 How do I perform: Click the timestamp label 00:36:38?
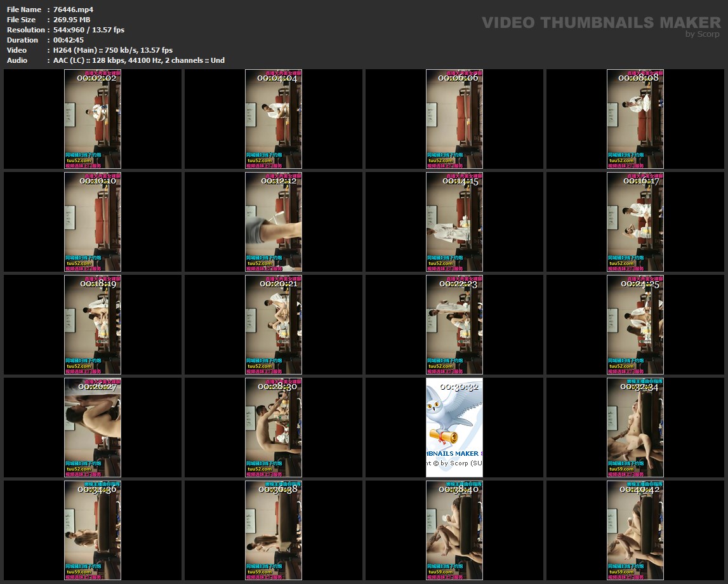coord(278,489)
